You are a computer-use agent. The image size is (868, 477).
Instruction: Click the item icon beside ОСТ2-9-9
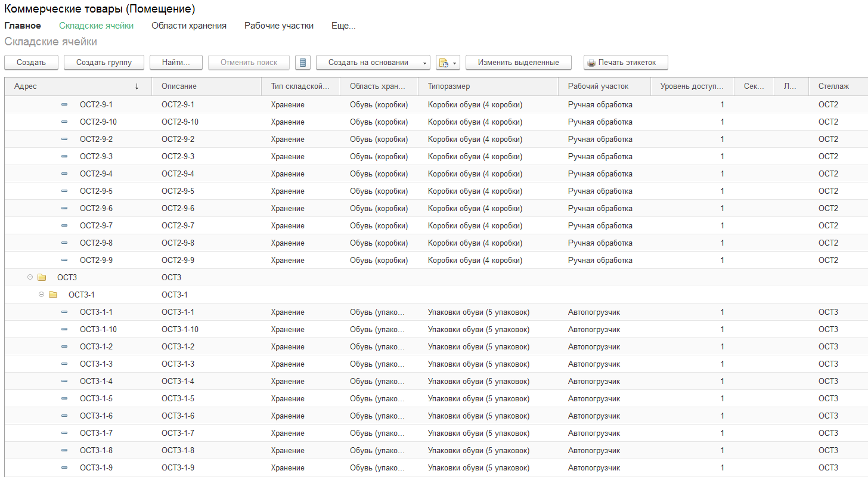click(x=64, y=261)
